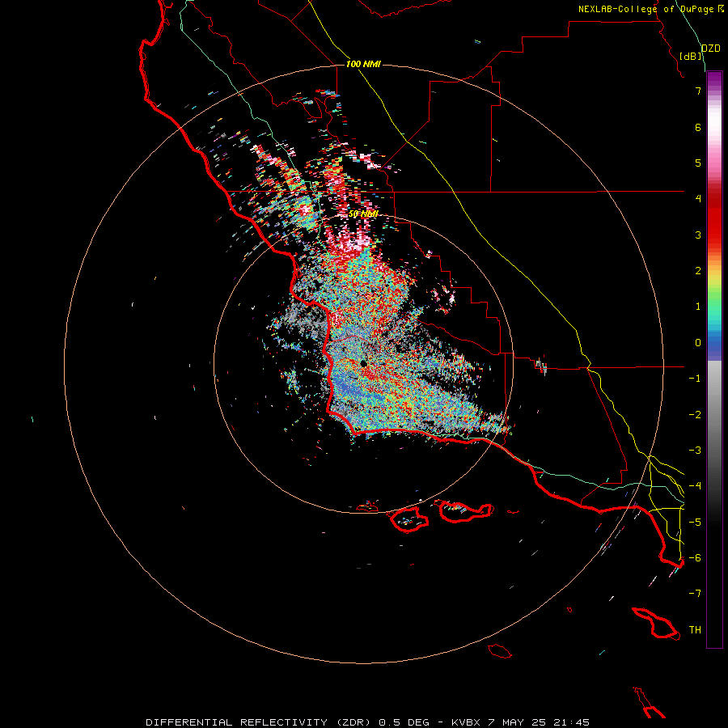Click the white band of the color bar

point(714,121)
